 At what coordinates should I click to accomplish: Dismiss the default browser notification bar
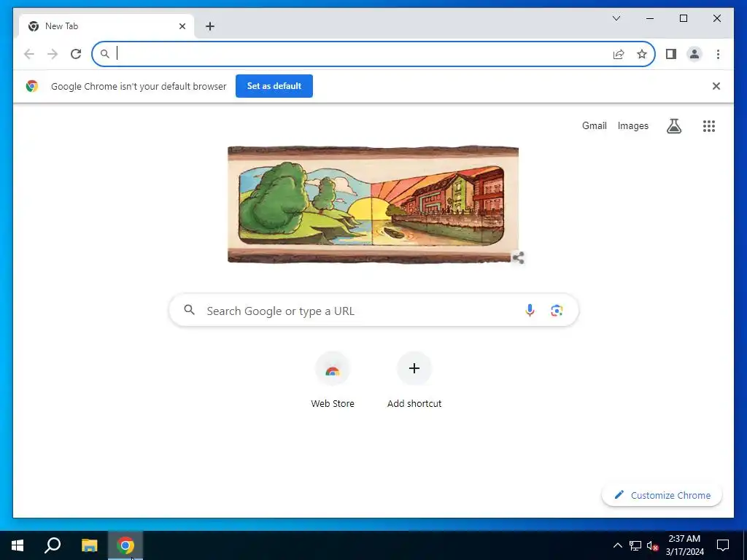pyautogui.click(x=716, y=86)
